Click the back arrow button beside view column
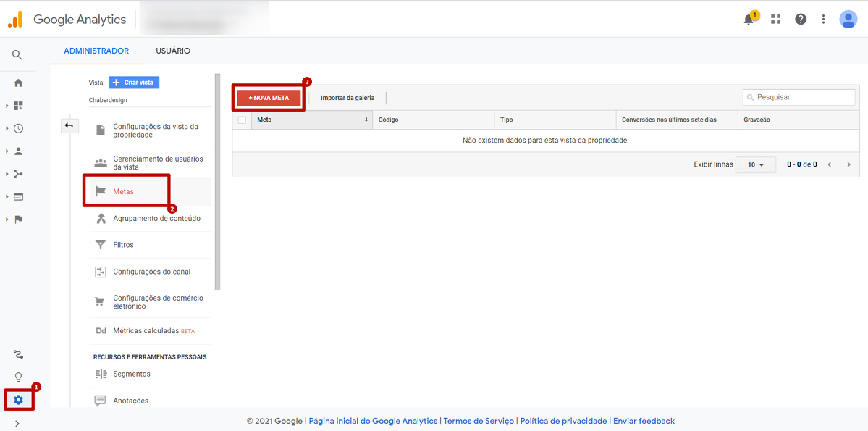Screen dimensions: 868x431 [69, 126]
